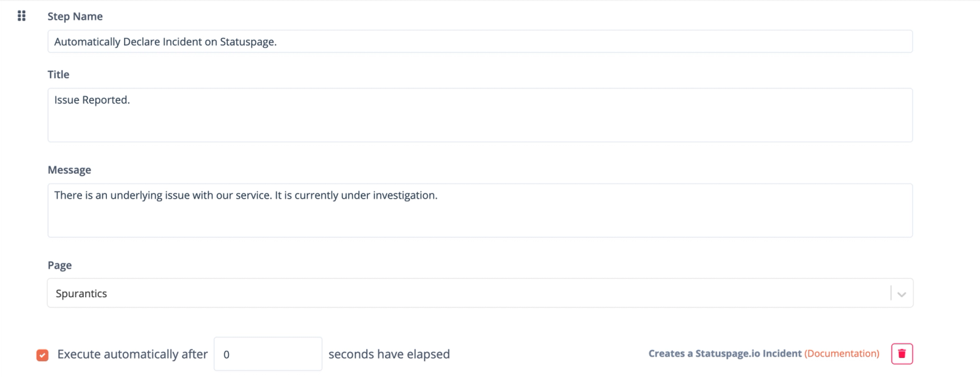This screenshot has width=980, height=377.
Task: Click the 'Creates a Statuspage.io Incident' text
Action: [x=725, y=354]
